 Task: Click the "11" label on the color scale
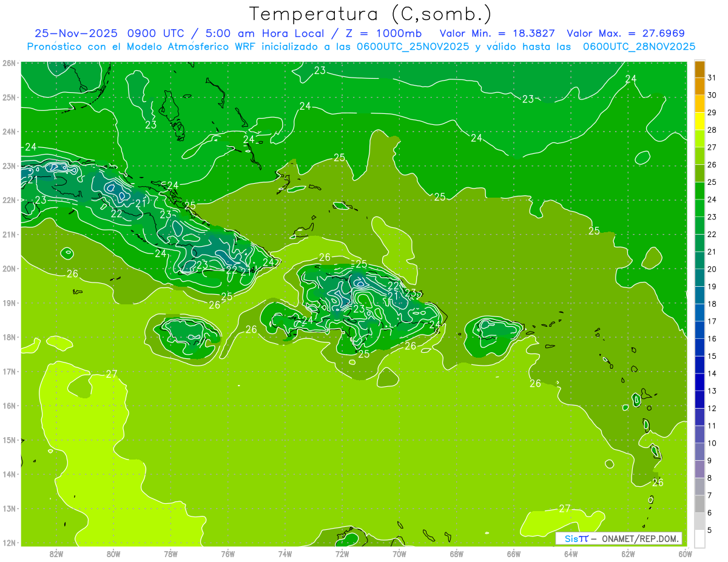coord(712,426)
